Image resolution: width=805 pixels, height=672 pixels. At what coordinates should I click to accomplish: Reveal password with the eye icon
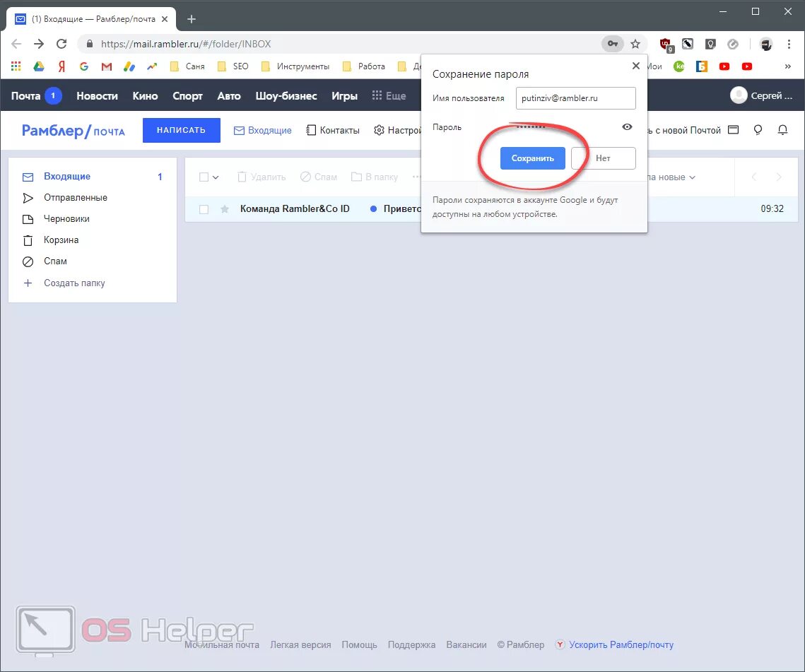click(628, 126)
